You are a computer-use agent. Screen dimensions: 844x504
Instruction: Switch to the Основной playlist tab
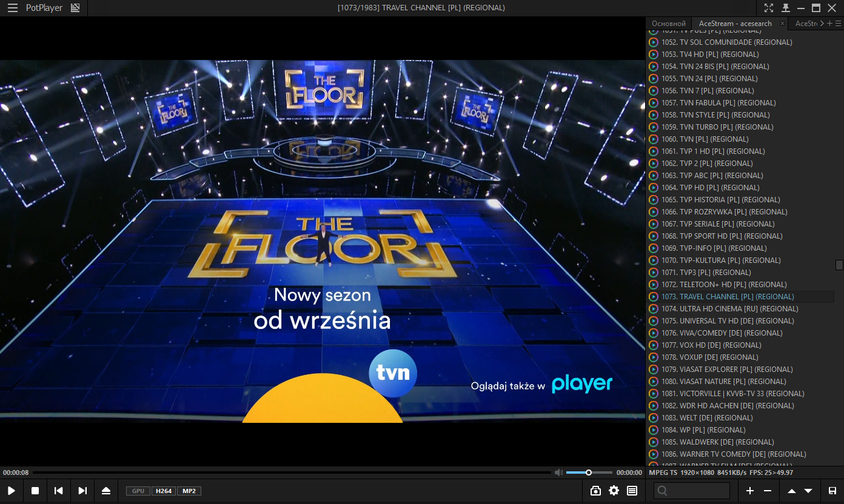[669, 24]
